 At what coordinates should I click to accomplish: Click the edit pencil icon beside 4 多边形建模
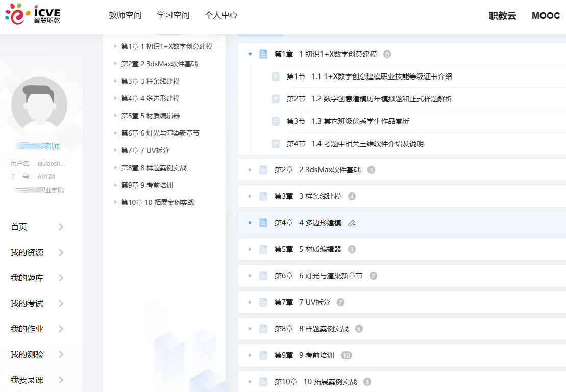[352, 223]
